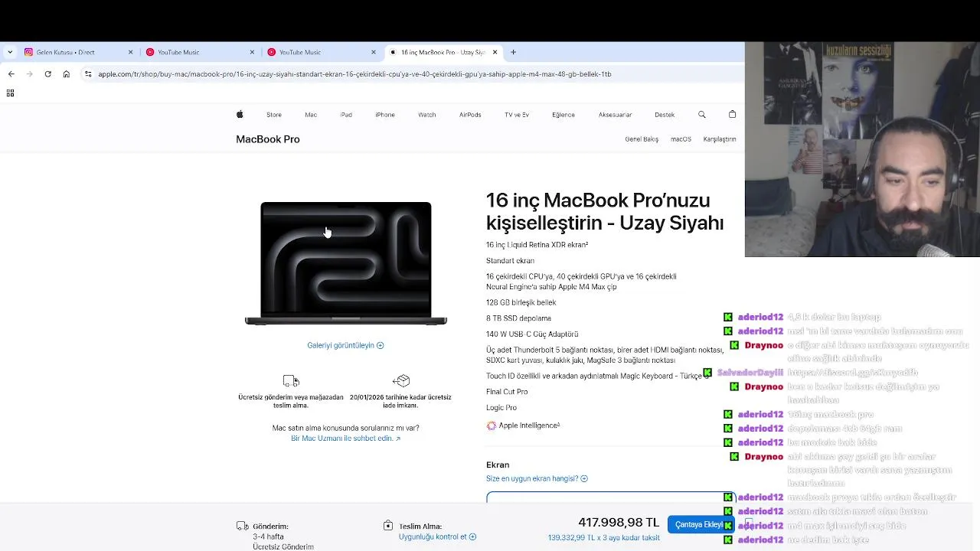The width and height of the screenshot is (980, 551).
Task: Open the AirPods menu item
Action: [x=470, y=115]
